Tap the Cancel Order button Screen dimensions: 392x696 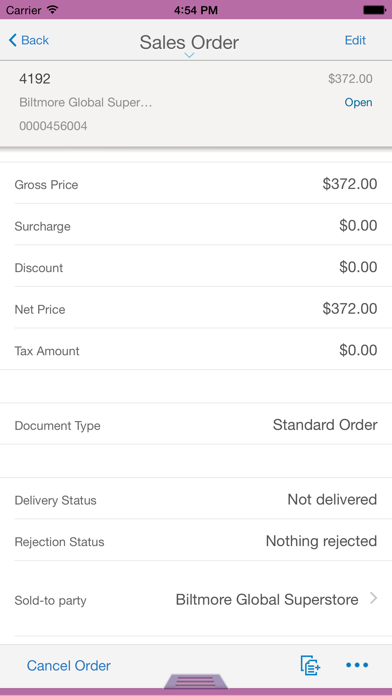[69, 665]
